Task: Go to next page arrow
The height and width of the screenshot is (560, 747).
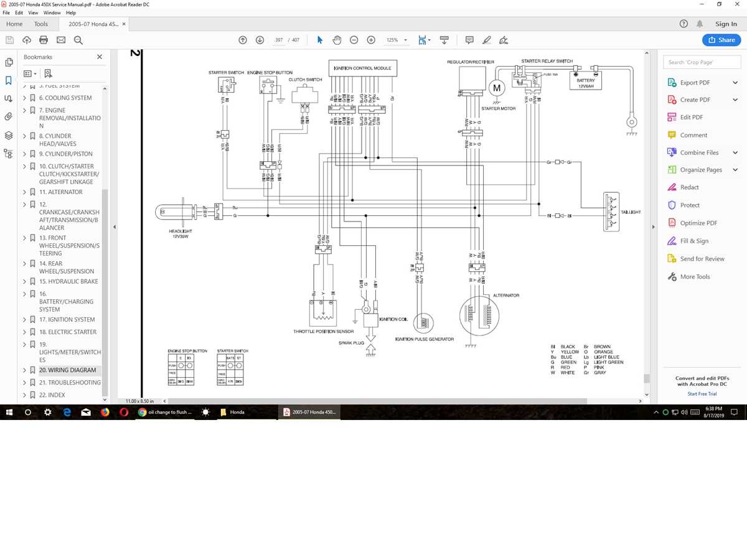Action: click(x=260, y=40)
